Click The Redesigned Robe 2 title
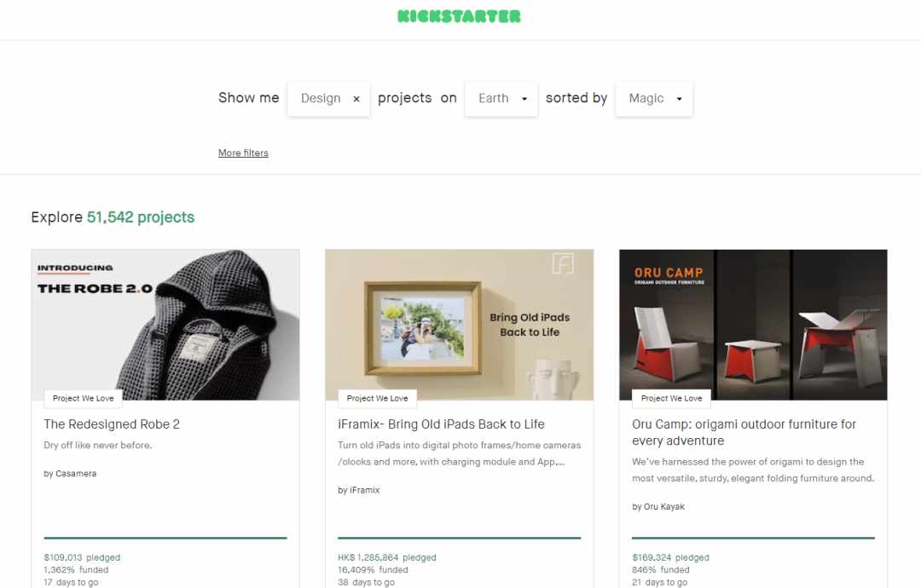The width and height of the screenshot is (921, 588). click(x=112, y=424)
